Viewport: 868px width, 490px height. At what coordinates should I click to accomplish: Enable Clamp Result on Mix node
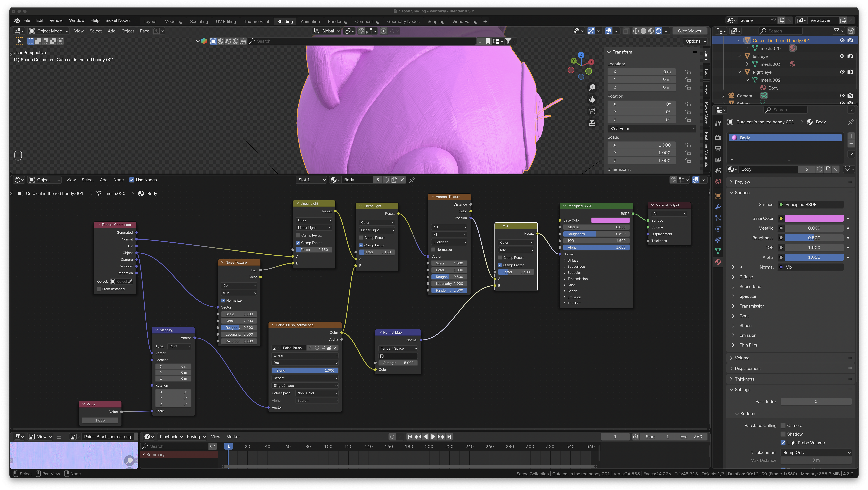coord(500,258)
